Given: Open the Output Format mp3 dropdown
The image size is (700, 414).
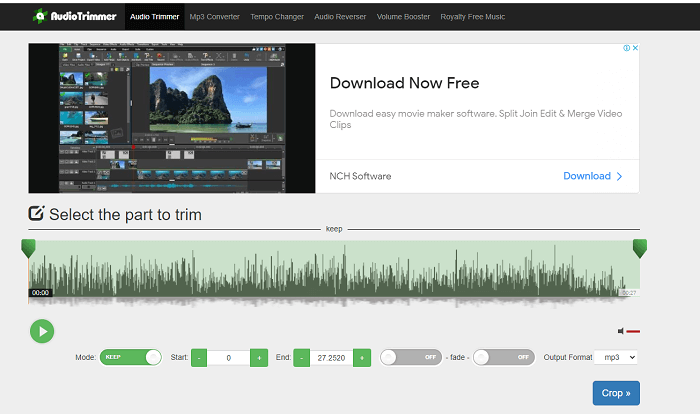Looking at the screenshot, I should [615, 357].
